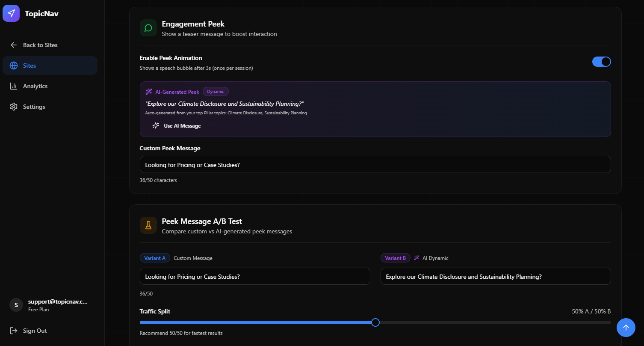The image size is (644, 346).
Task: Click the A/B test flask icon
Action: [148, 225]
